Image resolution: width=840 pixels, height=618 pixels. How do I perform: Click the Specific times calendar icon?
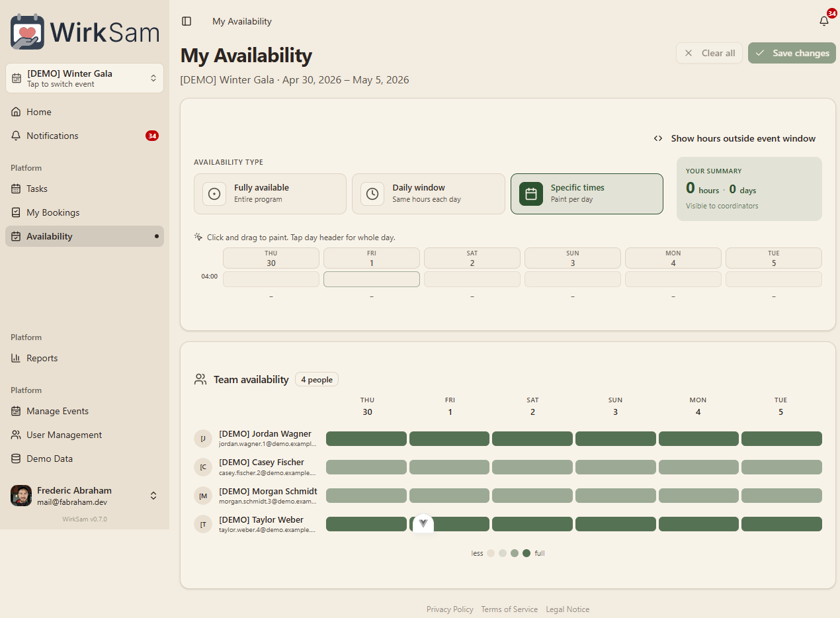[x=531, y=194]
